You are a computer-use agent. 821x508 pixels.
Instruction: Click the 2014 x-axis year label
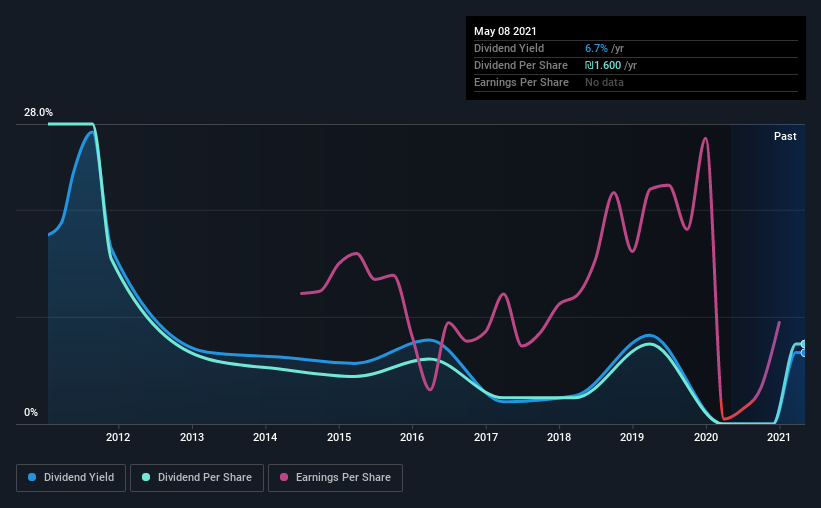[265, 437]
